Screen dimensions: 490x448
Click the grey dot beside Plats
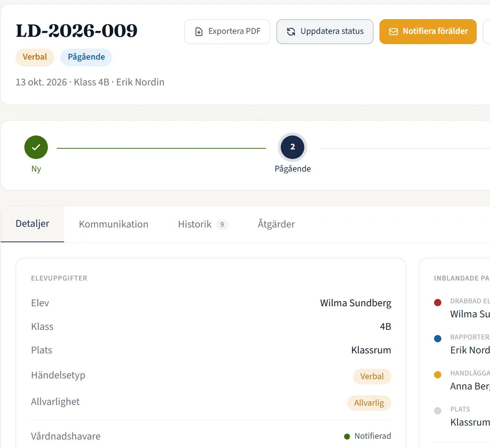tap(438, 411)
